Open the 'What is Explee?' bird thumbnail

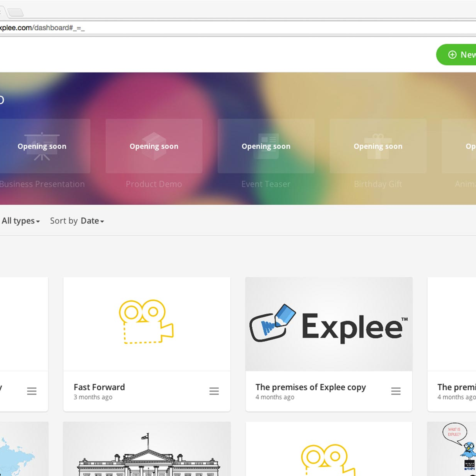pos(452,449)
